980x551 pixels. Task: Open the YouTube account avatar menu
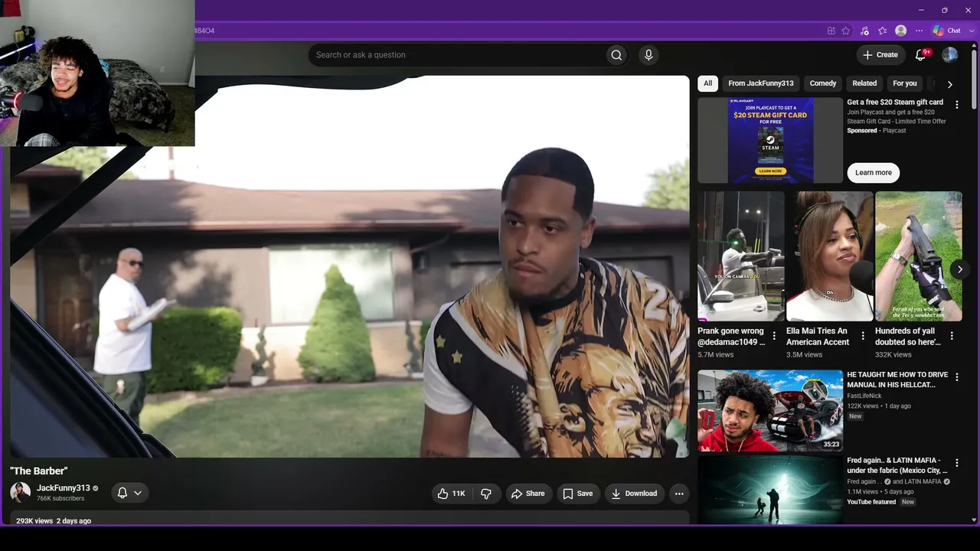point(949,55)
